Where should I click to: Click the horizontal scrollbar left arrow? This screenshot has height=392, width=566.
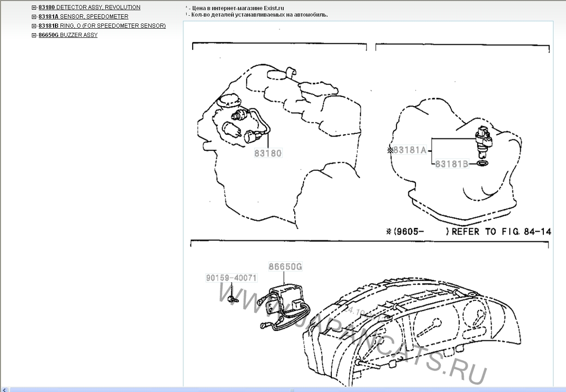pos(5,389)
